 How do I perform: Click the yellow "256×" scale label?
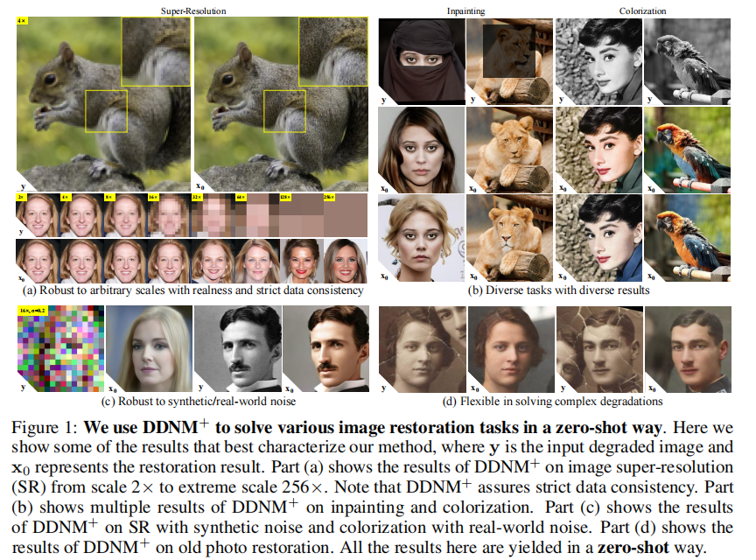(329, 197)
